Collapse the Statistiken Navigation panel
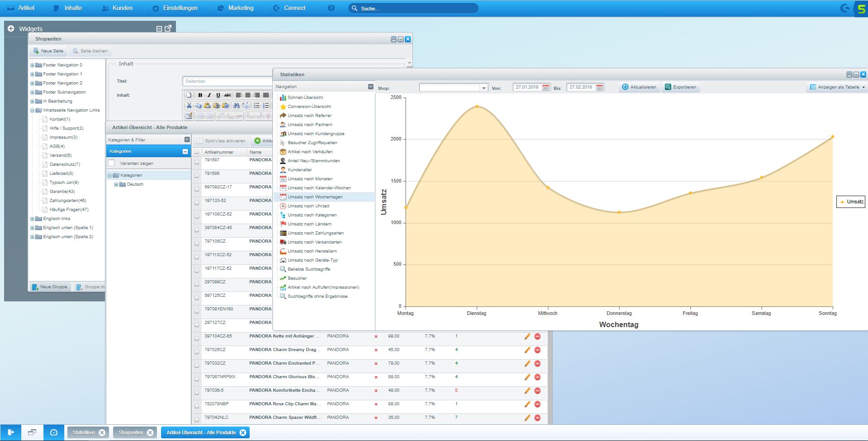The height and width of the screenshot is (441, 868). [370, 86]
